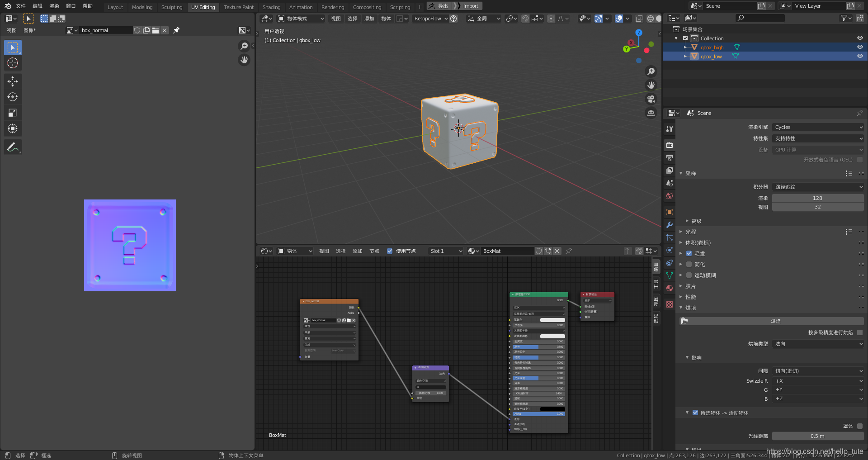Open the Tool properties tab
The image size is (868, 460).
(x=670, y=129)
